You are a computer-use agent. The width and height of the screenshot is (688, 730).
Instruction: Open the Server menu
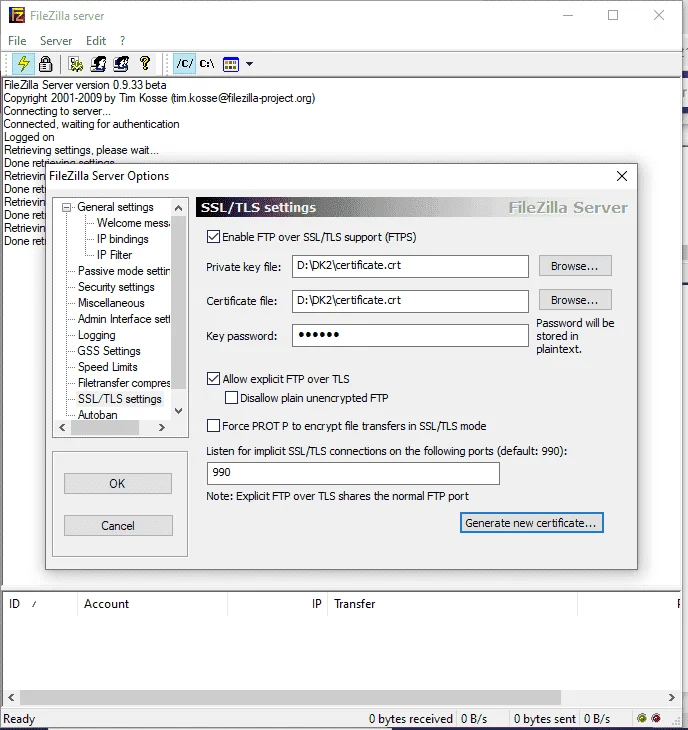tap(56, 41)
